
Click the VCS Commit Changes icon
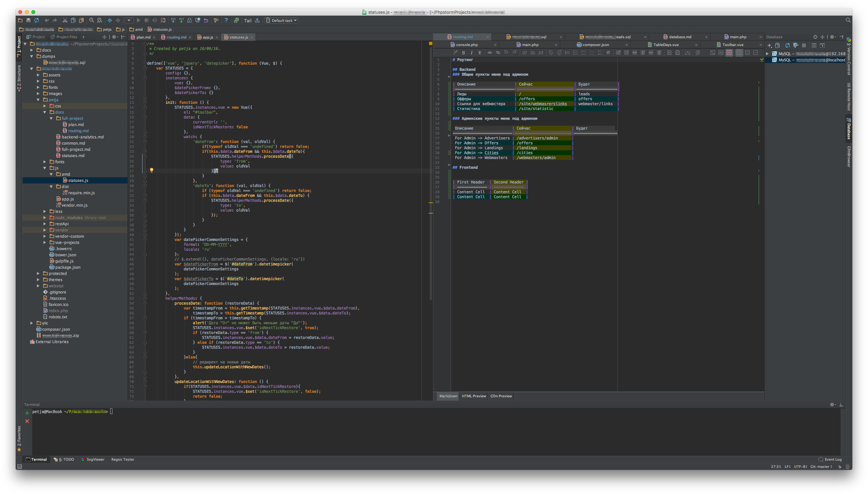pos(181,20)
